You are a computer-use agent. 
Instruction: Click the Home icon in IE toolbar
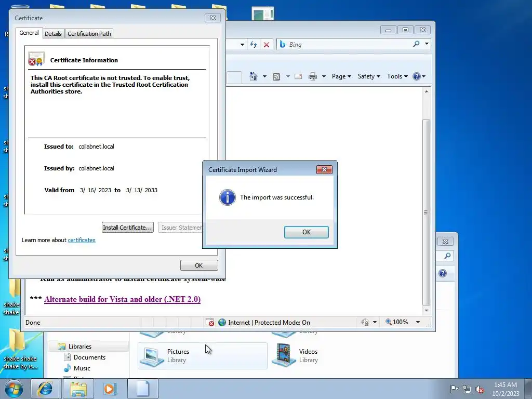click(253, 76)
